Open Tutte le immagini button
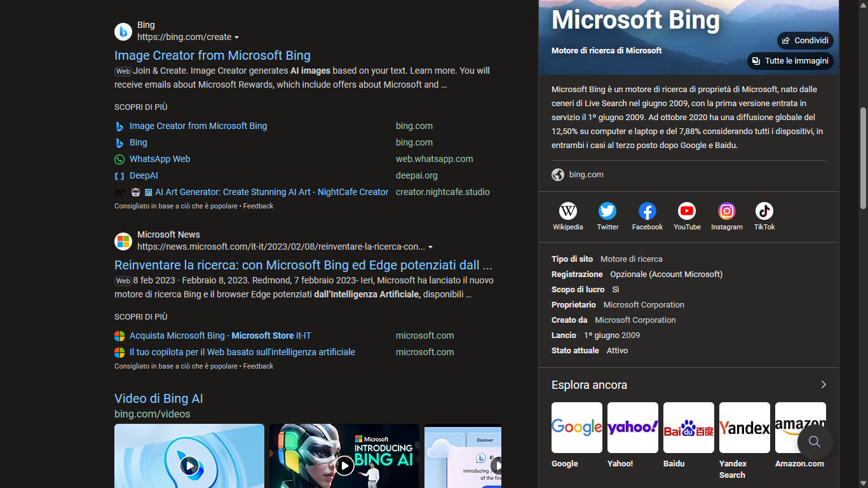The height and width of the screenshot is (488, 868). click(790, 61)
